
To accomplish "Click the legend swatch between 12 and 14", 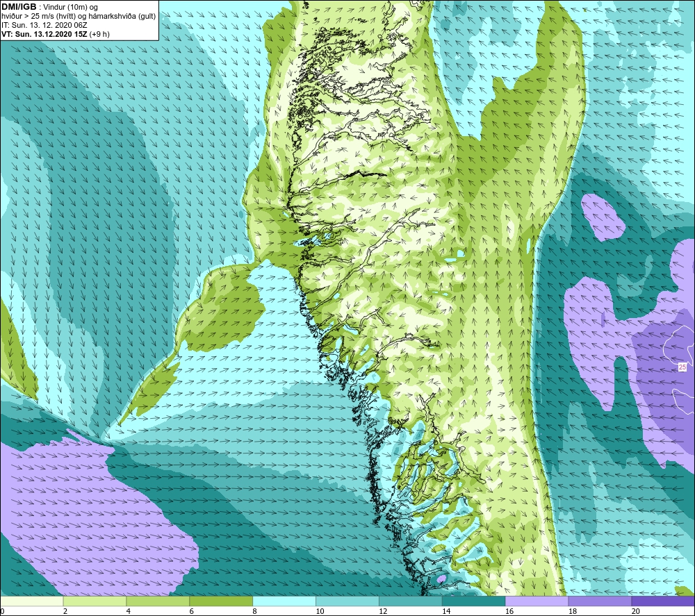I will point(411,601).
